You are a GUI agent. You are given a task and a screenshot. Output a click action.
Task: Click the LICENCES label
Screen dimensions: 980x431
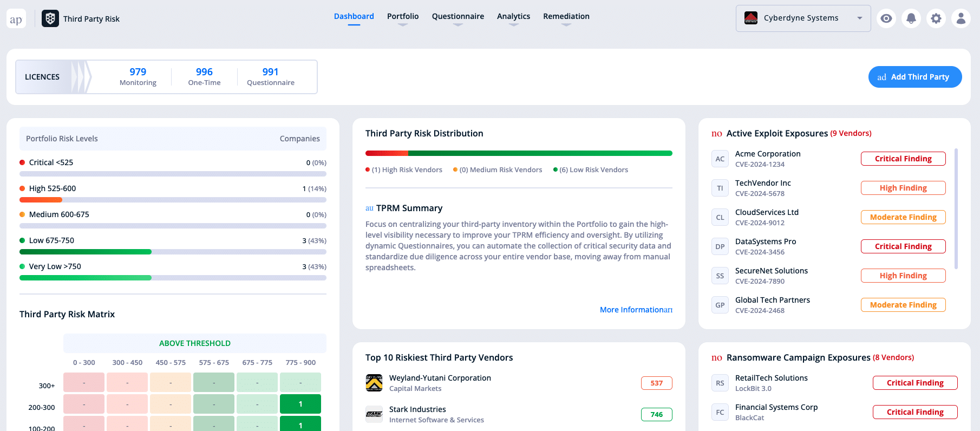click(42, 77)
